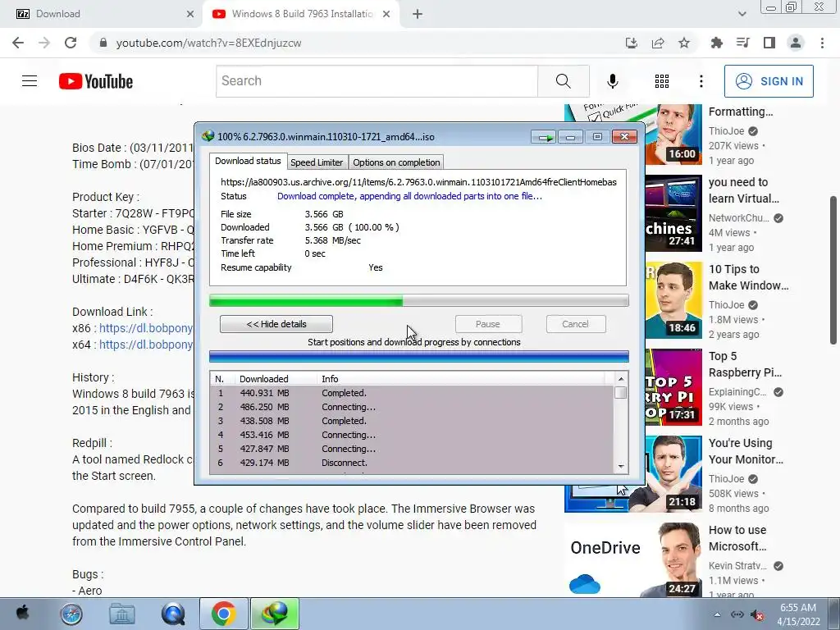Click the green arrow tray button in download dialog
Screen dimensions: 840x630
[x=544, y=137]
